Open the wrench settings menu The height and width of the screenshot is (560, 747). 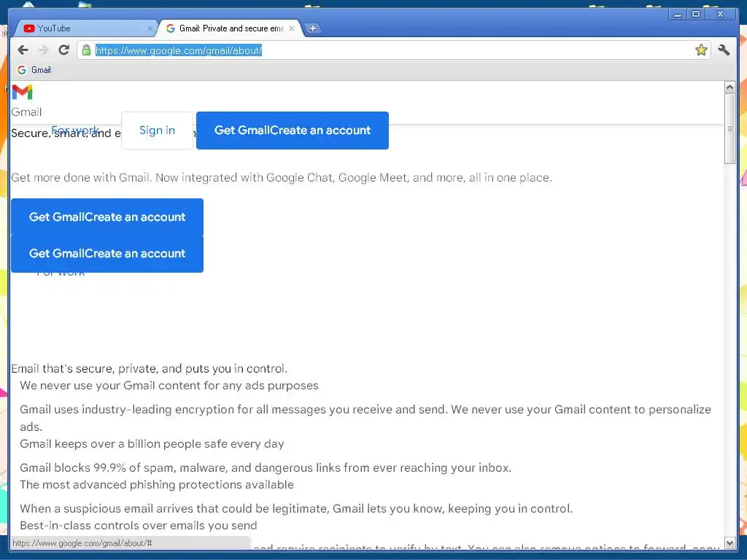[x=724, y=50]
